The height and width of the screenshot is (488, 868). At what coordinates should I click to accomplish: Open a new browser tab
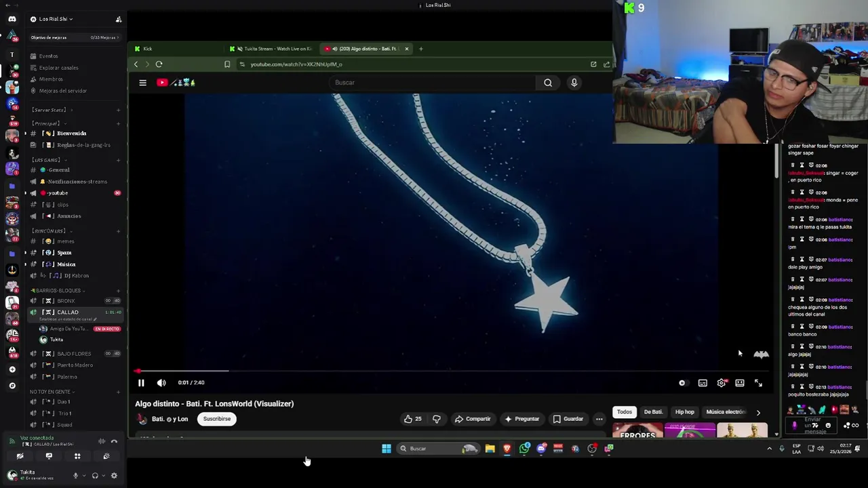point(421,49)
